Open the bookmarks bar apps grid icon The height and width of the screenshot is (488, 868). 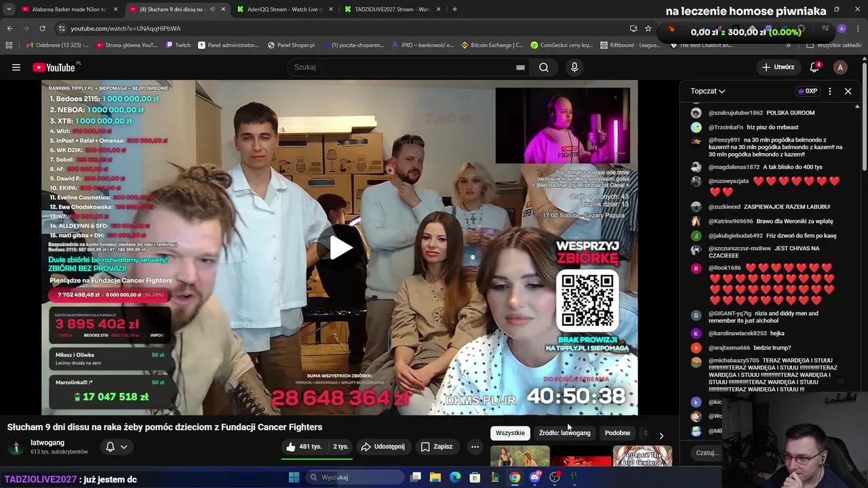9,45
